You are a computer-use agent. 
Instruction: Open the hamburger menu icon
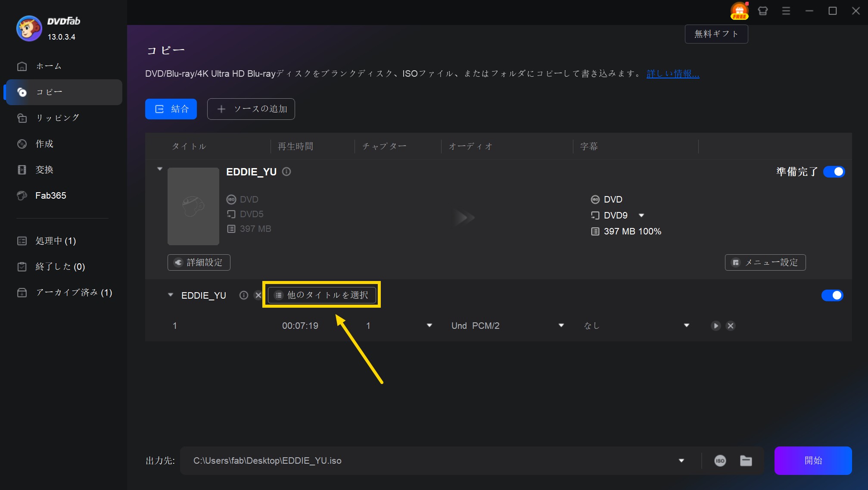tap(786, 11)
